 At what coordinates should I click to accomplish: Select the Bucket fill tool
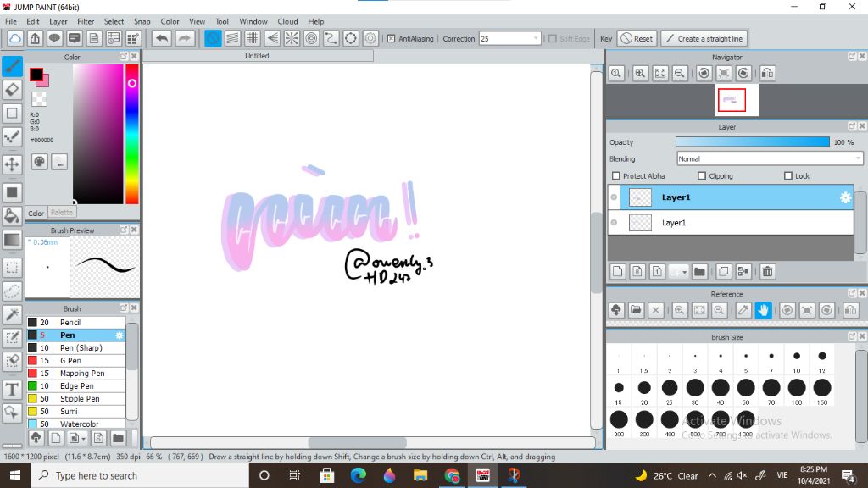tap(12, 216)
